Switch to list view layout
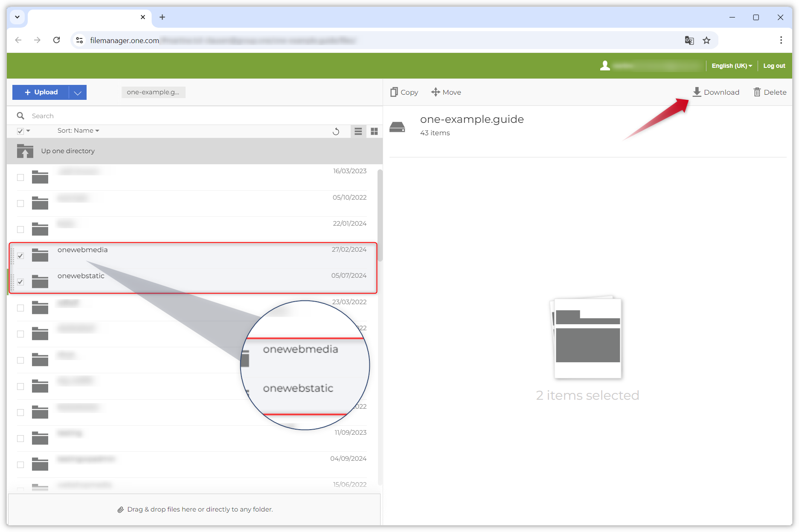799x532 pixels. pyautogui.click(x=358, y=131)
